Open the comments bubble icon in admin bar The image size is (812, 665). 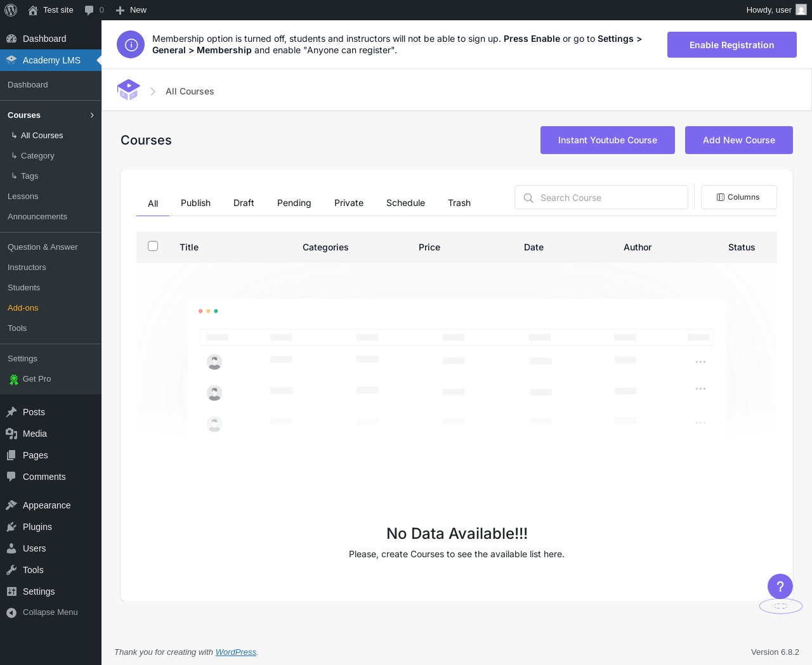[x=89, y=10]
